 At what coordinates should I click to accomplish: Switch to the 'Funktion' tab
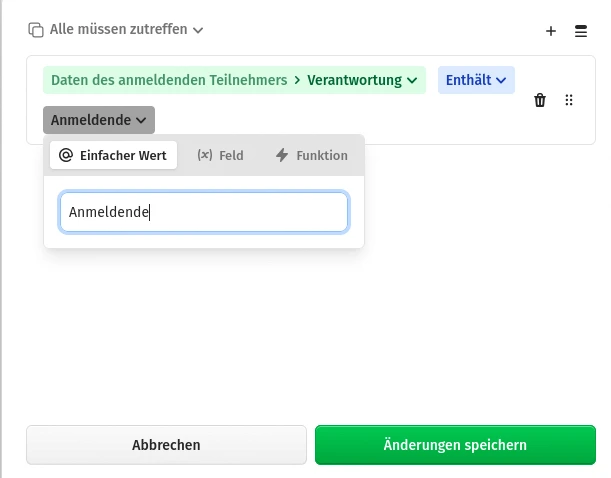click(x=311, y=155)
